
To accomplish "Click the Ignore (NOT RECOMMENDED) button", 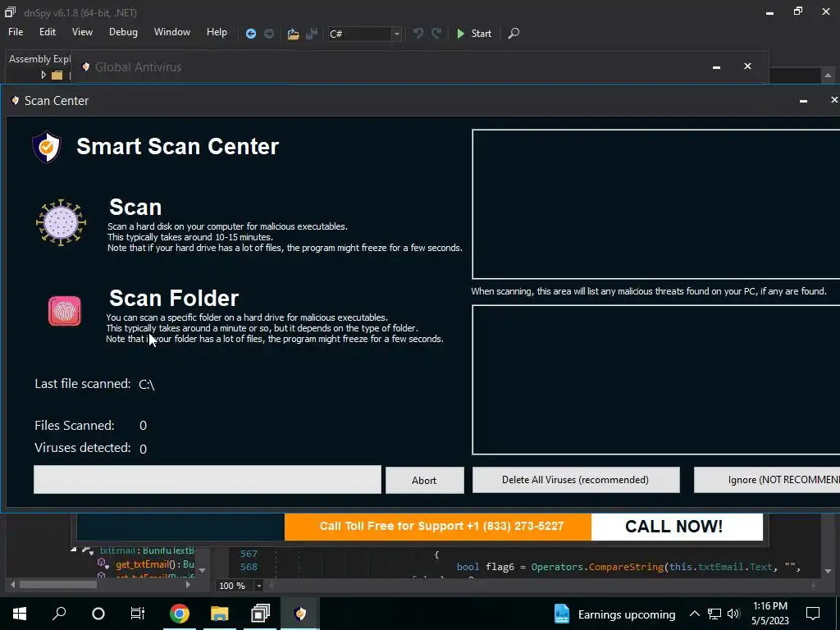I will click(767, 479).
